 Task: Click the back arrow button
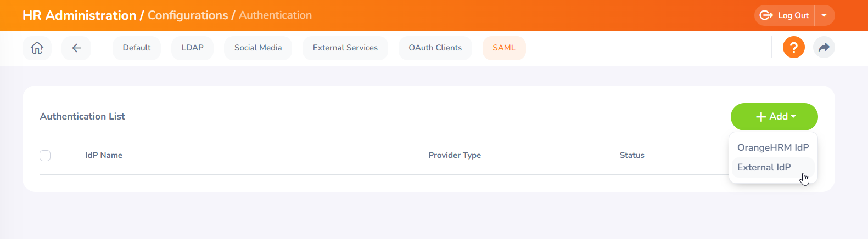click(x=76, y=48)
